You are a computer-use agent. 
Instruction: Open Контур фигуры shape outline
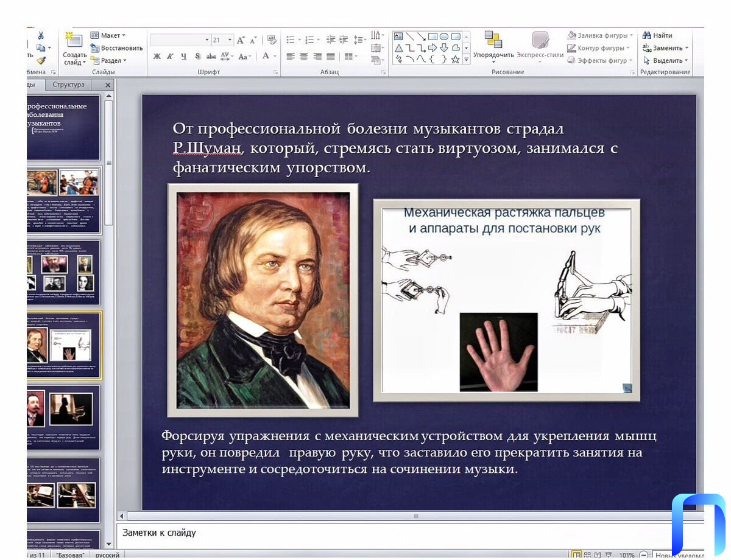pyautogui.click(x=599, y=48)
